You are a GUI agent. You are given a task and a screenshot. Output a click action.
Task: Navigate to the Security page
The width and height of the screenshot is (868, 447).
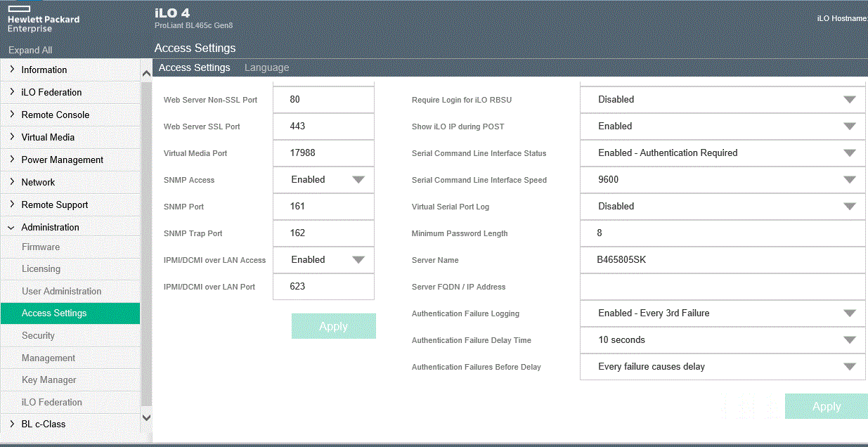[x=39, y=335]
